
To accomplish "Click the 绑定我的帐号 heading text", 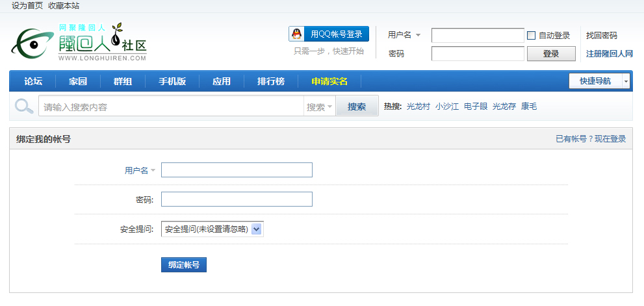I will click(x=43, y=139).
